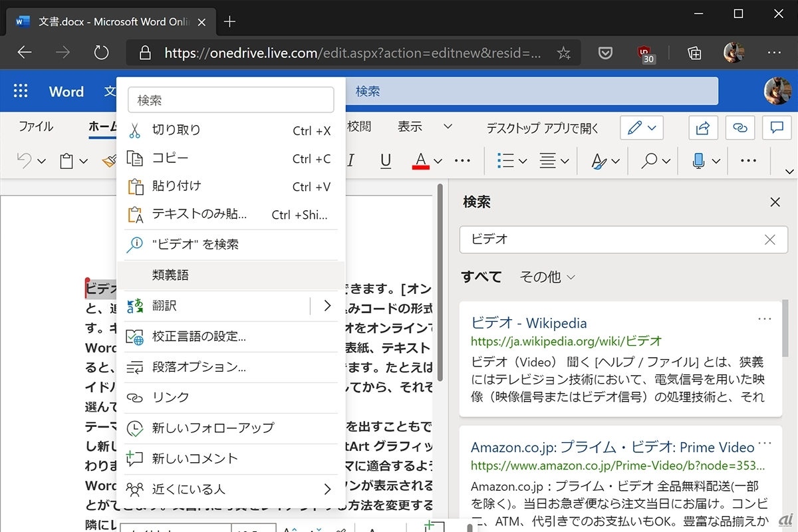Click the dictate microphone icon

click(x=698, y=160)
